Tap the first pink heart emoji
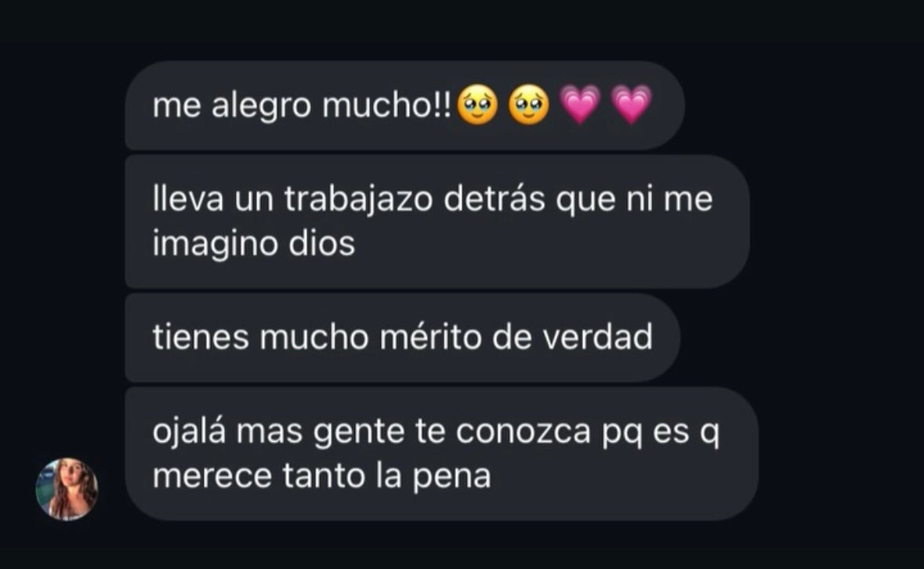The image size is (924, 569). [x=580, y=105]
